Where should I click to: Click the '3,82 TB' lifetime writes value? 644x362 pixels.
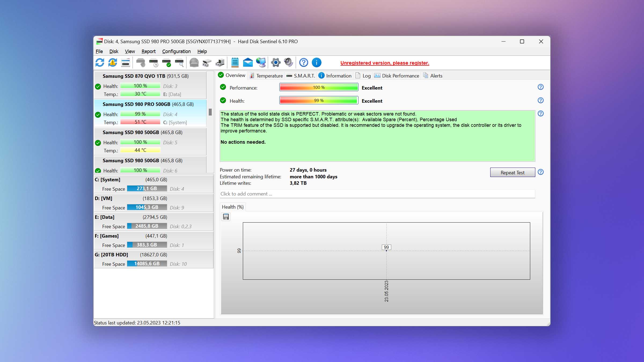tap(298, 183)
